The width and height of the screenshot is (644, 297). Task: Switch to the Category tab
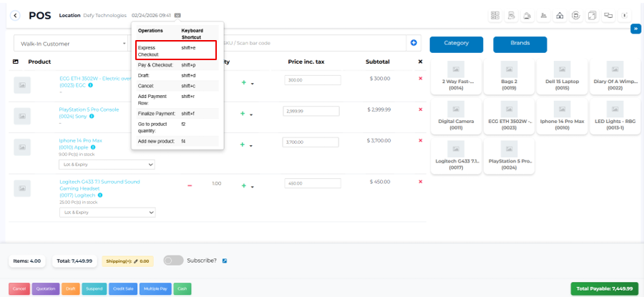coord(456,44)
